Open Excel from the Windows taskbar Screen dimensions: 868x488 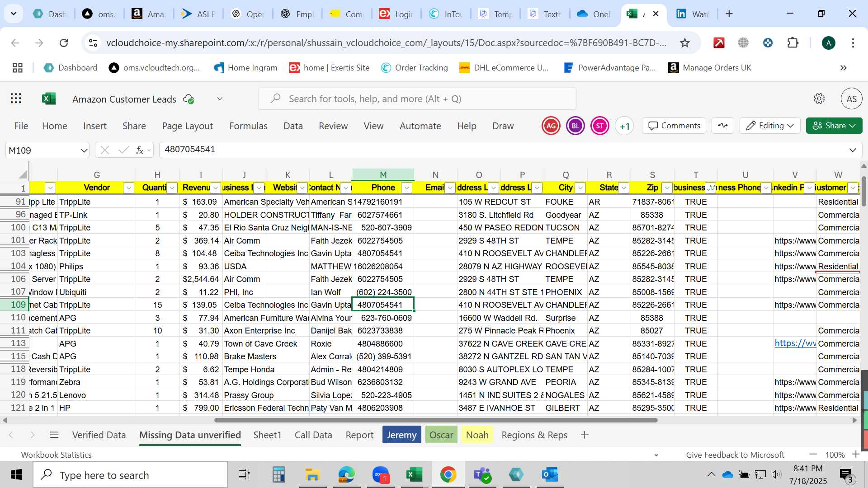click(414, 475)
